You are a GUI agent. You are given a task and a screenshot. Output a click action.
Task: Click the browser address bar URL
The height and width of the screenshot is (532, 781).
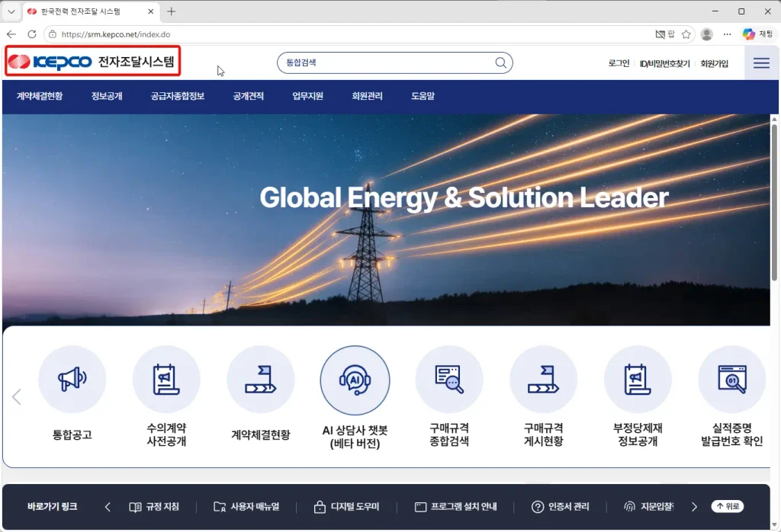click(x=116, y=34)
